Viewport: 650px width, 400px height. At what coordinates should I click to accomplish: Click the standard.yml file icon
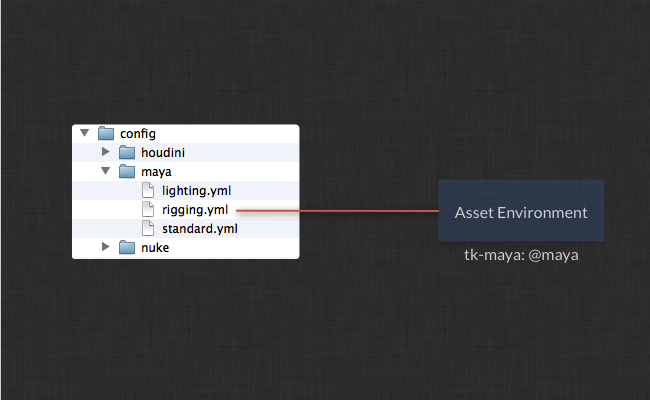[x=148, y=228]
